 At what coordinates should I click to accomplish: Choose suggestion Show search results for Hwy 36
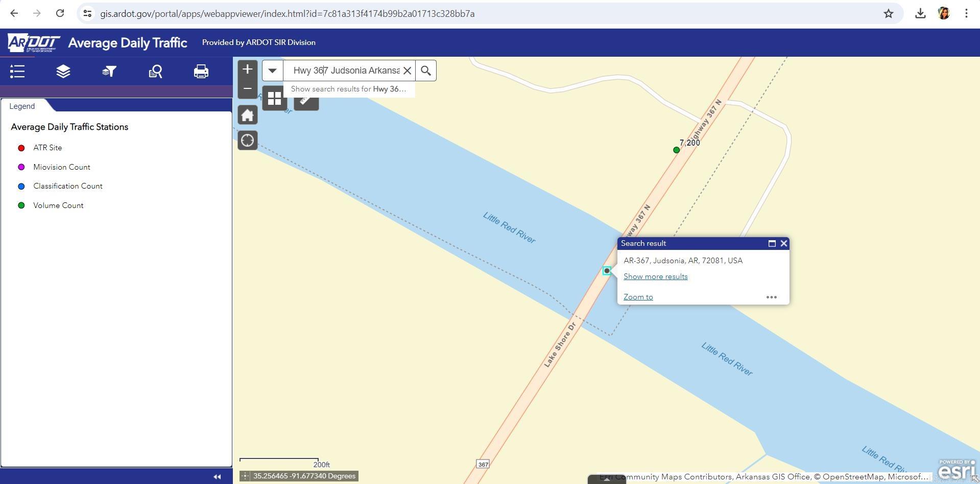pos(348,89)
